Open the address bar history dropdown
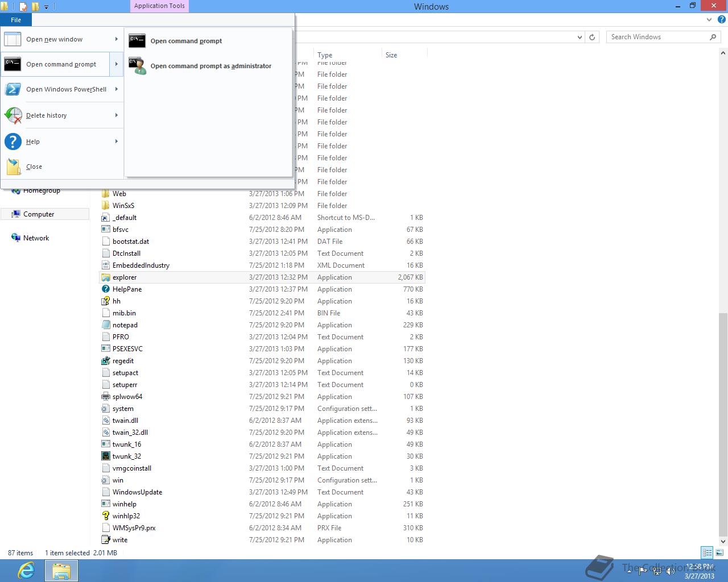Image resolution: width=728 pixels, height=582 pixels. (x=580, y=37)
